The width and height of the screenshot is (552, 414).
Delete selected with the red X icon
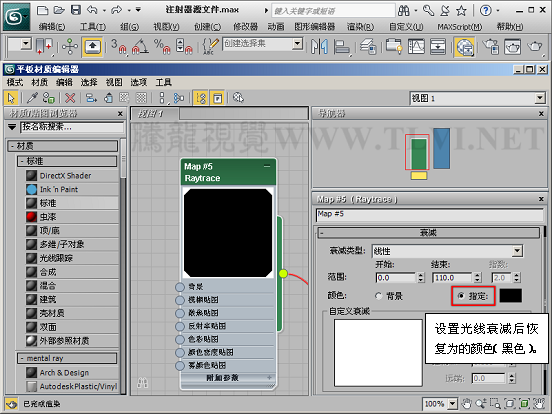point(70,98)
